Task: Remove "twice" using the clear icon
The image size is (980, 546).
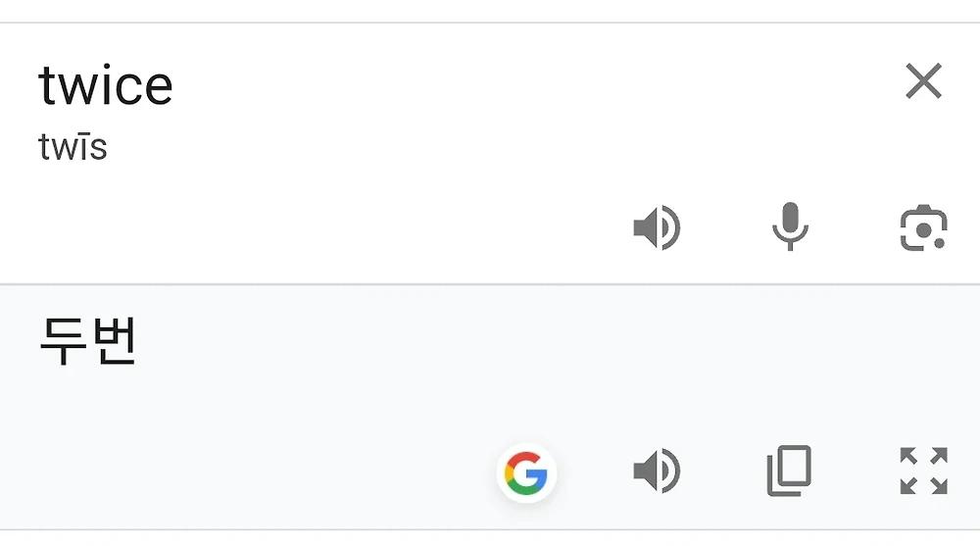Action: point(923,80)
